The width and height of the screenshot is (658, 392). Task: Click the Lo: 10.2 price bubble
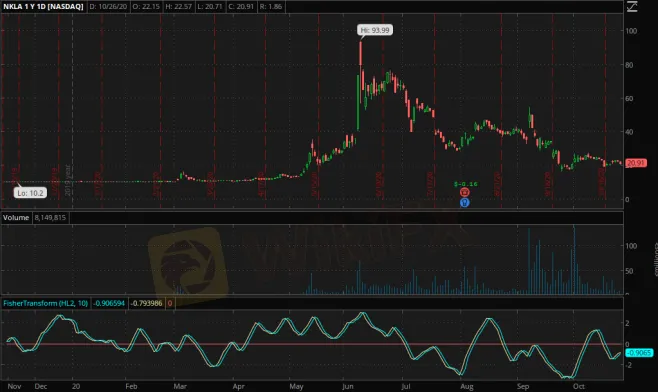(x=30, y=193)
